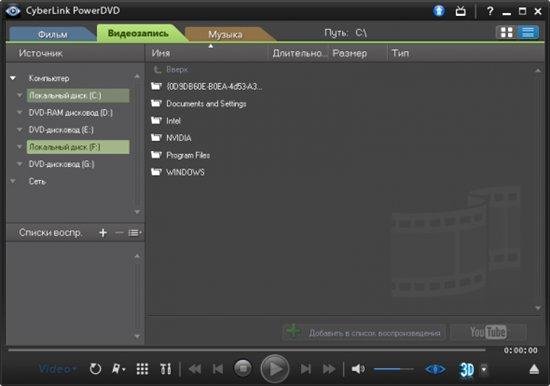Expand arrow beside DVD-дисковод (G:)
This screenshot has width=550, height=386.
(20, 164)
